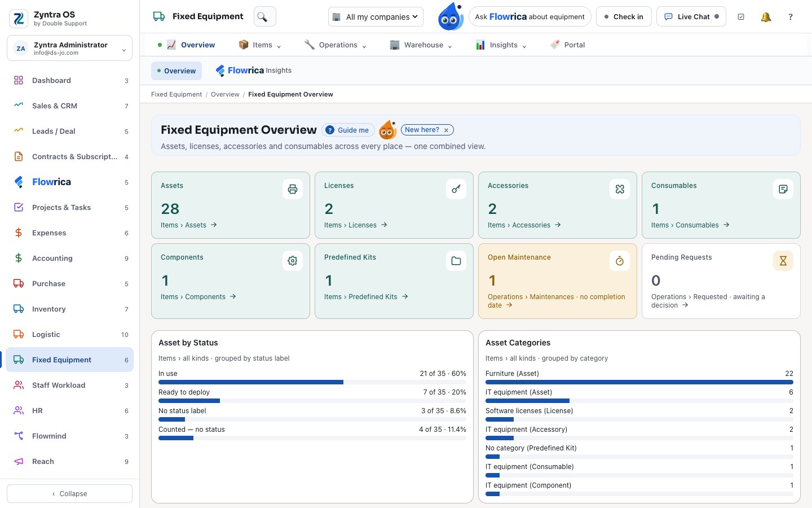The height and width of the screenshot is (508, 812).
Task: Click the Furniture (Asset) category bar
Action: click(639, 382)
